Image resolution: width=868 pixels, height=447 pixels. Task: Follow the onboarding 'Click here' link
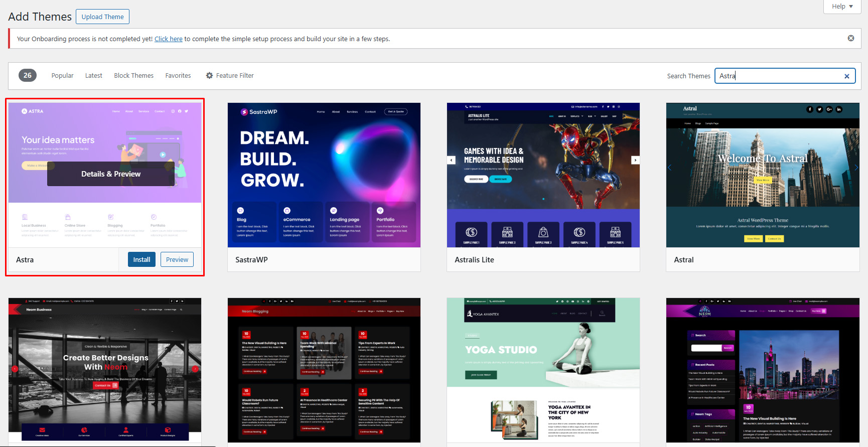169,39
